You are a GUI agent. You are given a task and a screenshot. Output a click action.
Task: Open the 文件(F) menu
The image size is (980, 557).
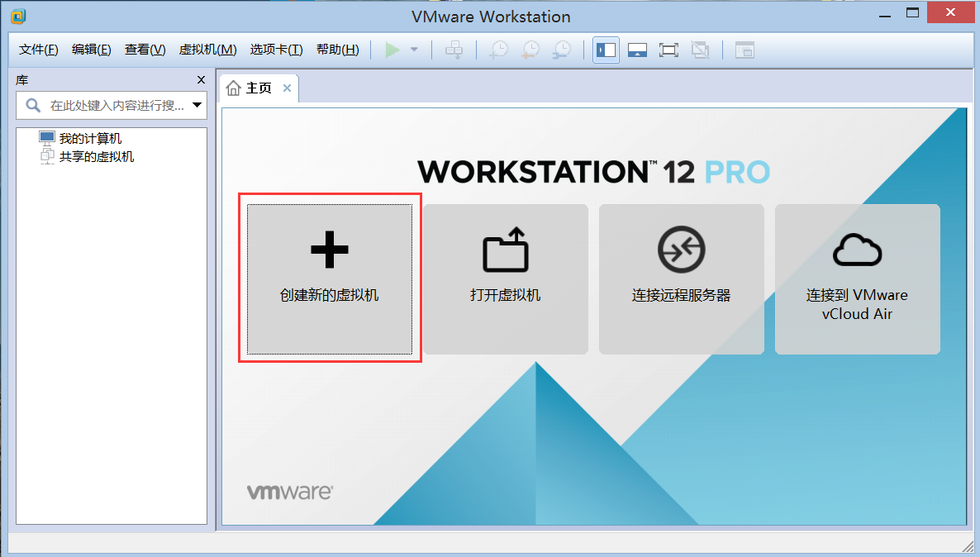[x=38, y=50]
